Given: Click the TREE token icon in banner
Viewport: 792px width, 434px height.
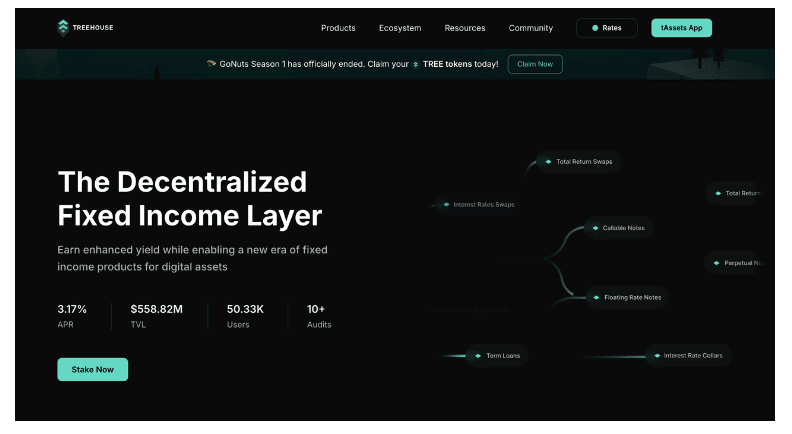Looking at the screenshot, I should coord(416,65).
